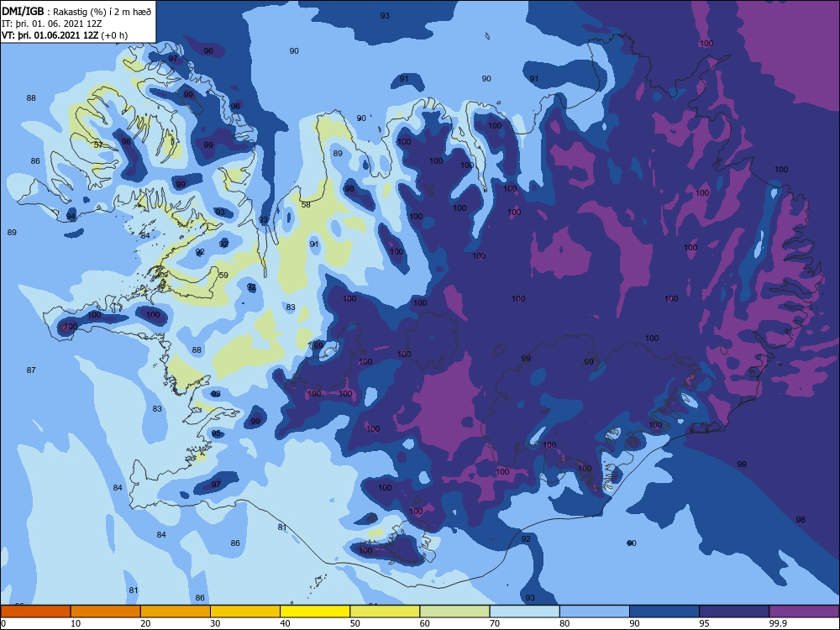Click the medium blue 90–95 legend swatch
This screenshot has width=840, height=630.
(664, 612)
